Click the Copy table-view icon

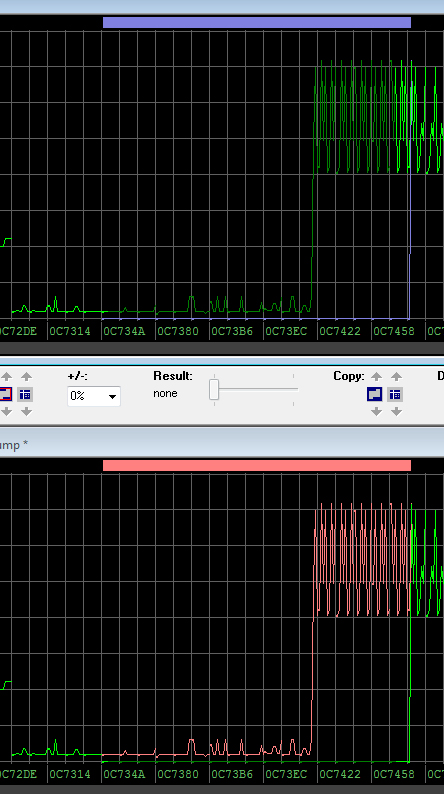tap(395, 394)
